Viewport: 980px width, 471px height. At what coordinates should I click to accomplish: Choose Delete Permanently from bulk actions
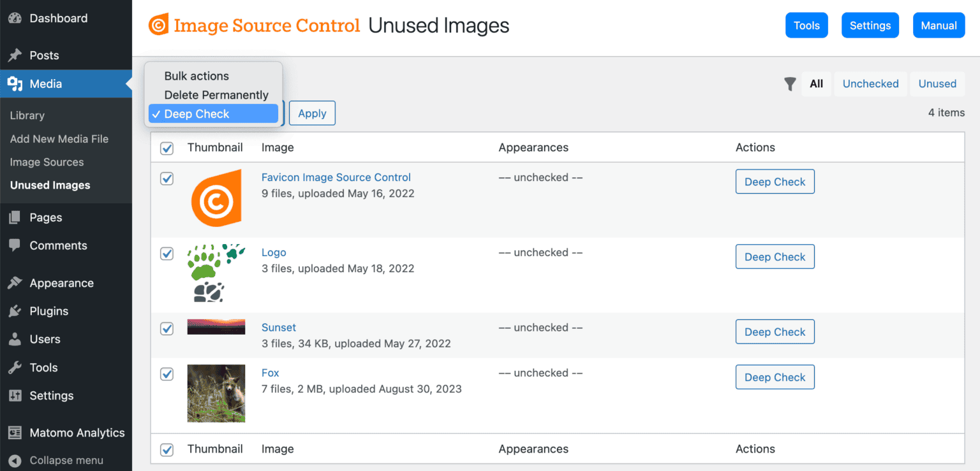point(216,94)
